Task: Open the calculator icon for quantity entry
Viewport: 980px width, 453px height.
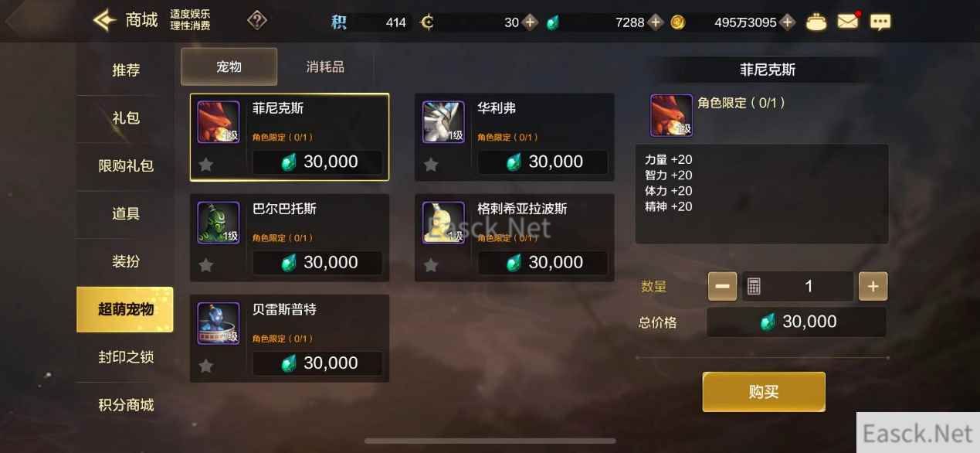Action: click(x=754, y=286)
